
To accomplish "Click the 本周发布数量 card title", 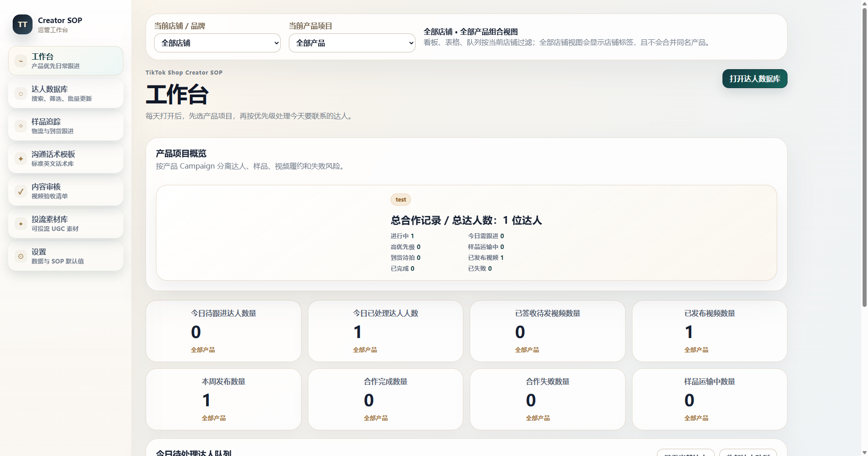I will point(223,381).
